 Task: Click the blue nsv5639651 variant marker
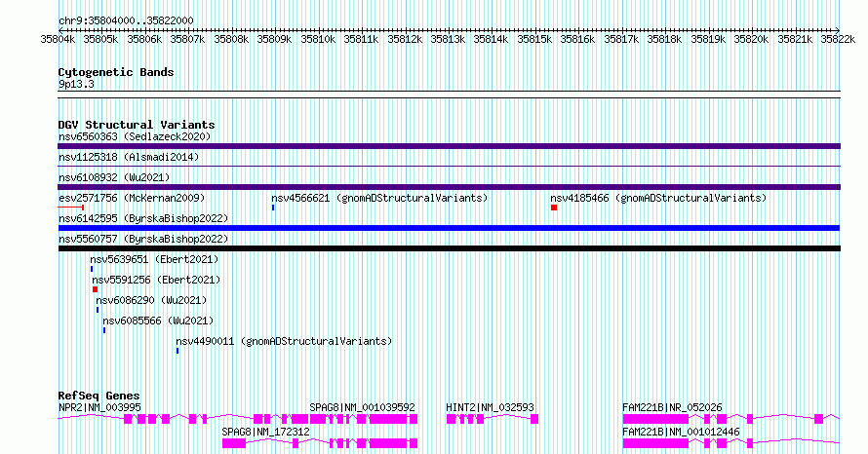tap(92, 269)
